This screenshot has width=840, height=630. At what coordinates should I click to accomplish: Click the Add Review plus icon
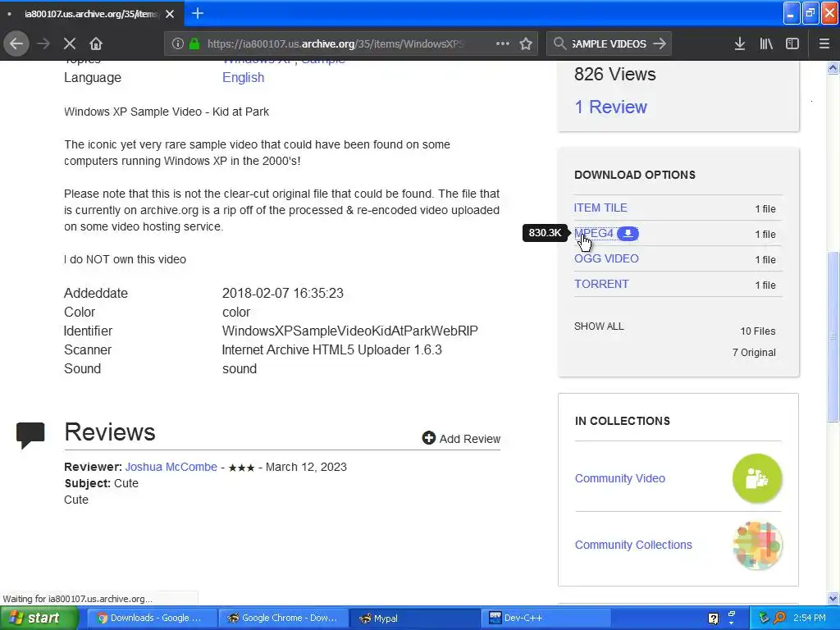tap(428, 438)
